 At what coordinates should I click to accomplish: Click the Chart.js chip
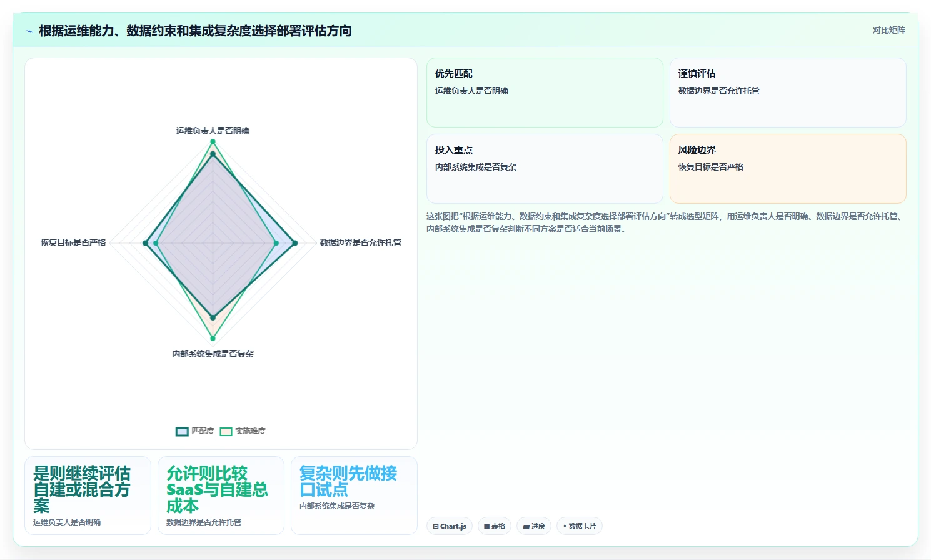pyautogui.click(x=450, y=526)
